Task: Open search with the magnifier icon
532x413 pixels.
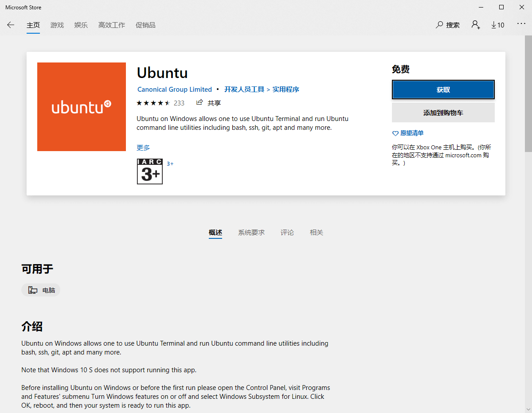Action: tap(439, 25)
